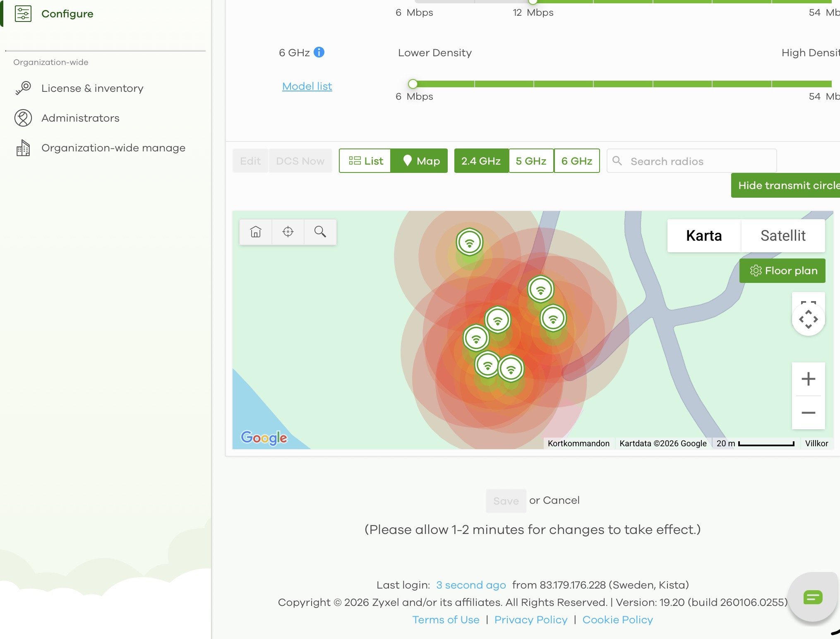Click the map search magnifier icon
Screen dimensions: 840x639
pyautogui.click(x=320, y=232)
